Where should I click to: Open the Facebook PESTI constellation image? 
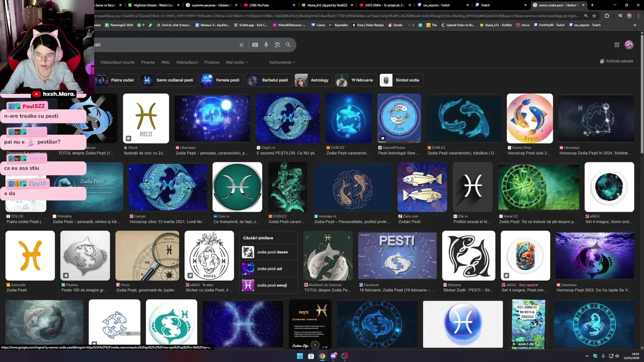(397, 255)
